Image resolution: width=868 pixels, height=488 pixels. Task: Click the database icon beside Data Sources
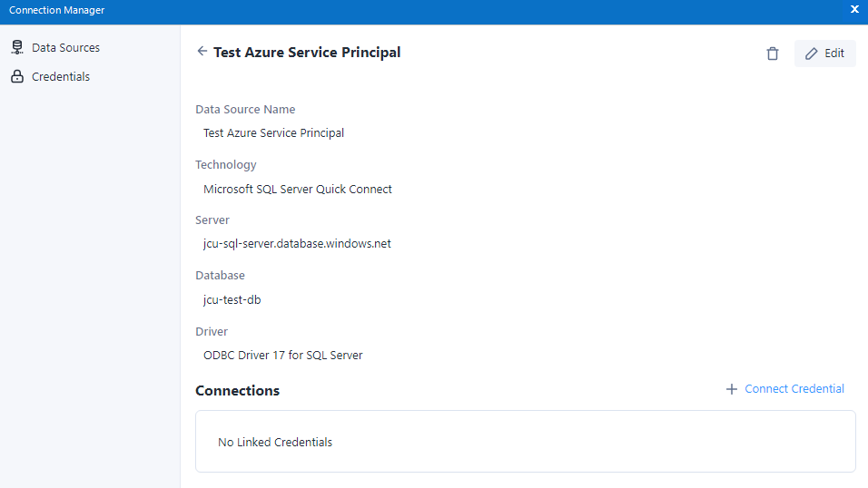pos(16,47)
